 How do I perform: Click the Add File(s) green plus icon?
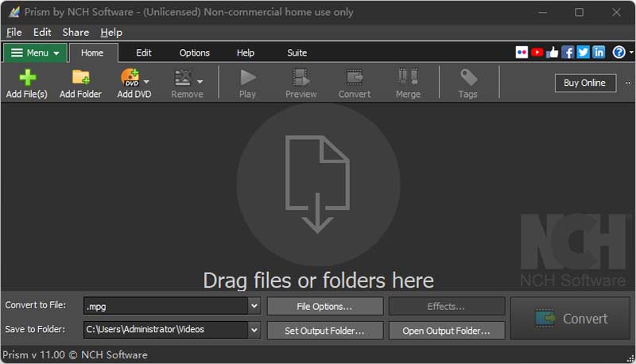tap(27, 77)
